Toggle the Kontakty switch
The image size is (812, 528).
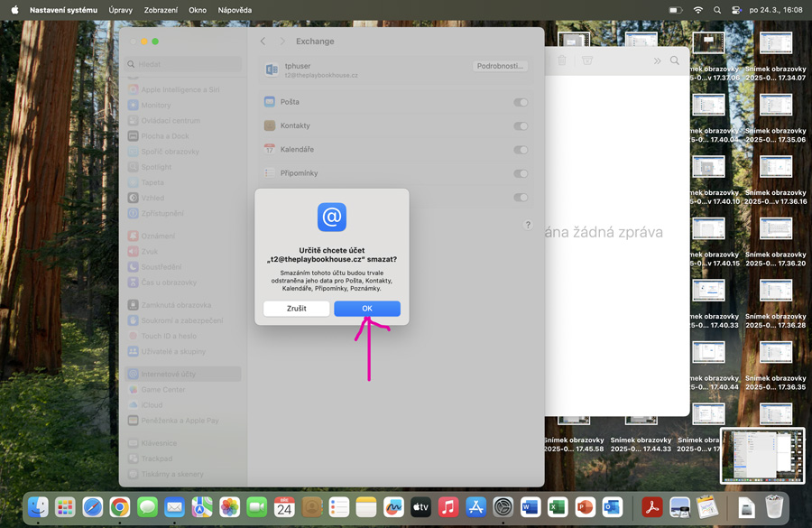pos(521,126)
